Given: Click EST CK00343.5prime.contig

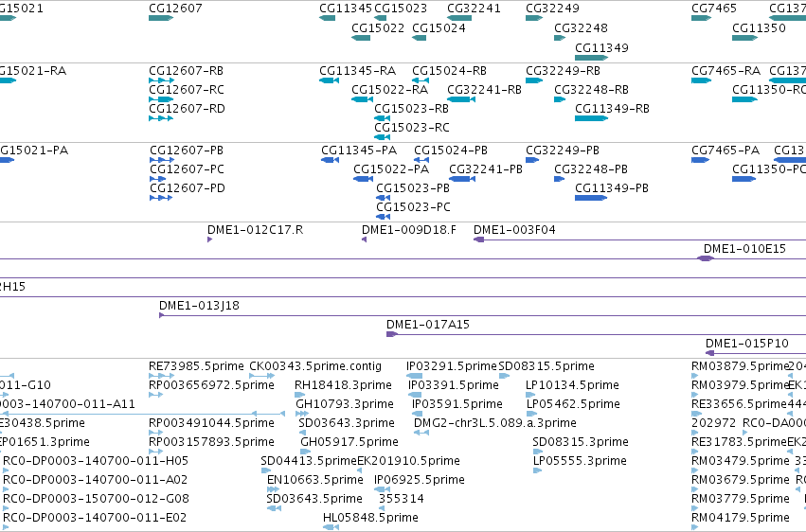Looking at the screenshot, I should [315, 366].
